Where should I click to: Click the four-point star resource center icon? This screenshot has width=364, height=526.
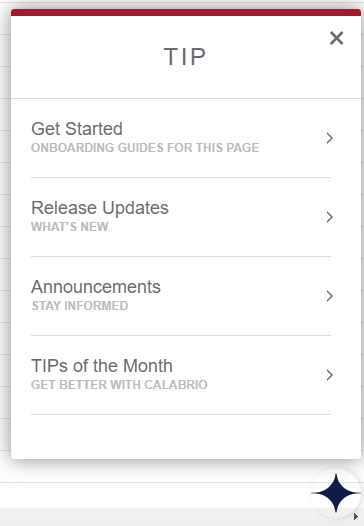[336, 493]
